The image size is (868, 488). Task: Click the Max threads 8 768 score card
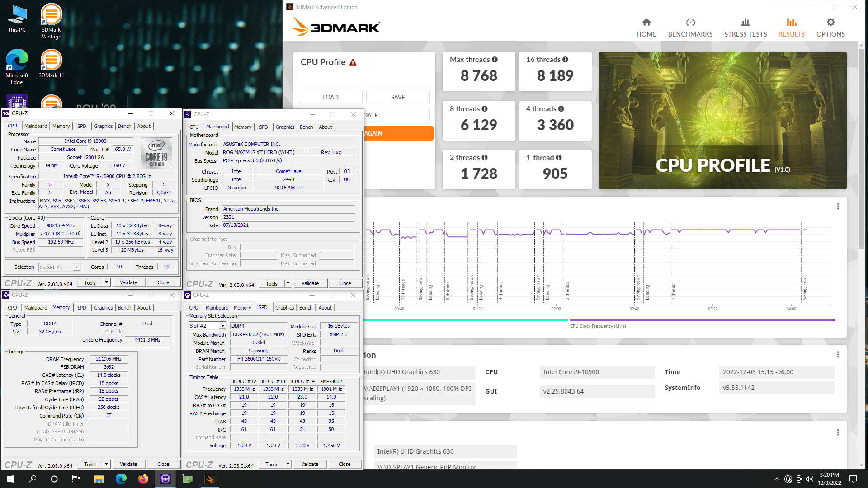(479, 72)
